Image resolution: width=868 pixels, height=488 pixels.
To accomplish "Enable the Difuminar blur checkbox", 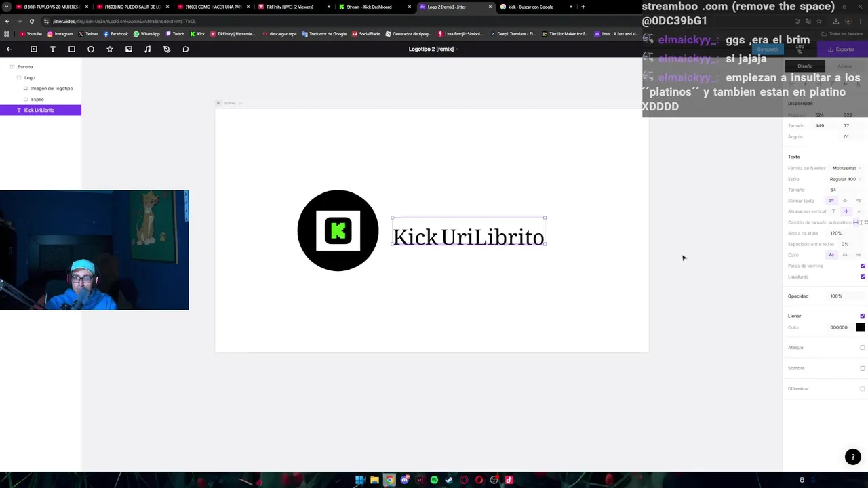I will (863, 389).
